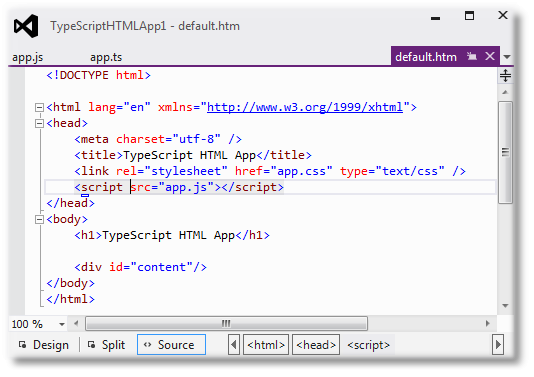Image resolution: width=534 pixels, height=377 pixels.
Task: Click the DOCTYPE html line
Action: coord(98,75)
